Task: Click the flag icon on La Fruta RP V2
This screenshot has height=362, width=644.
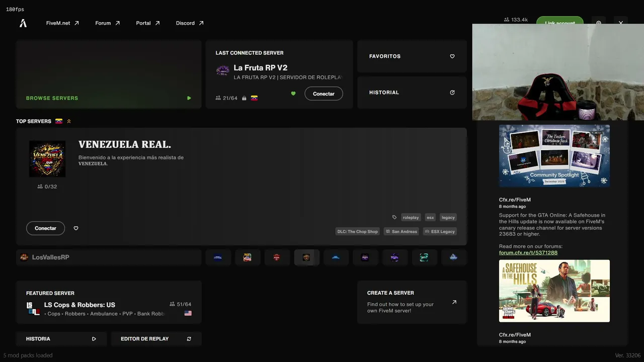Action: pos(254,98)
